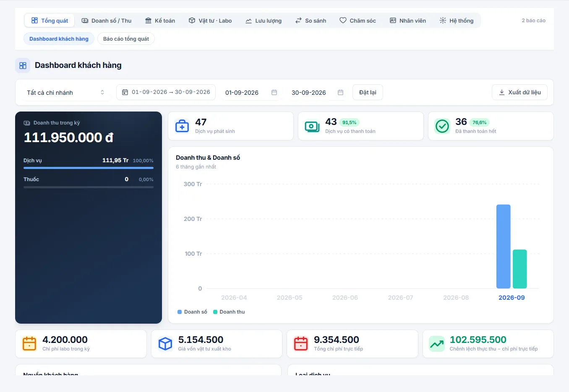Click the 76,6% badge

click(x=479, y=122)
